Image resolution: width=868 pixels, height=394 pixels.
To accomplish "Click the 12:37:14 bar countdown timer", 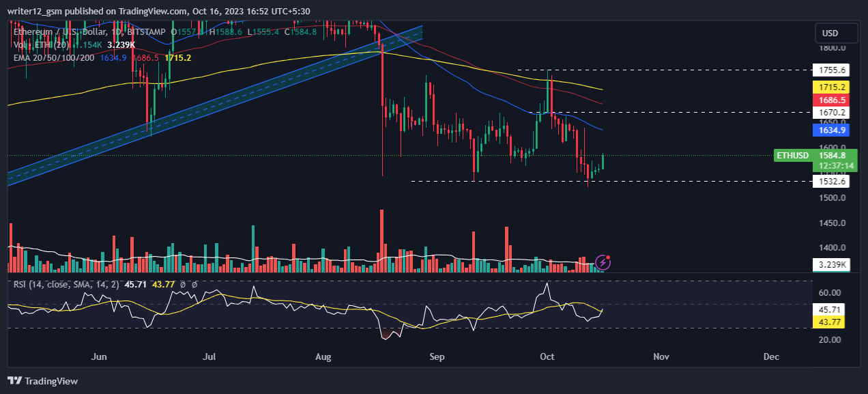I will [x=837, y=166].
